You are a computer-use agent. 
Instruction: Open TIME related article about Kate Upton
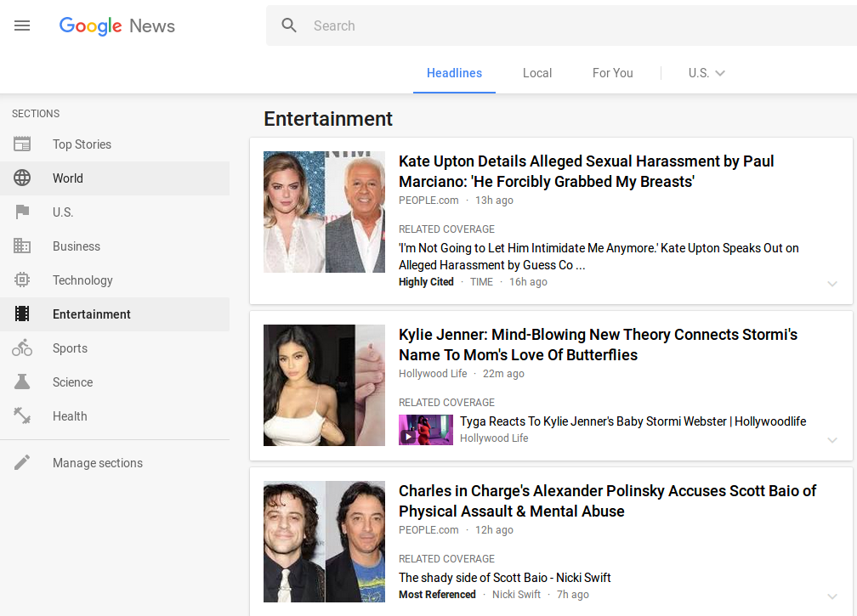pyautogui.click(x=599, y=256)
